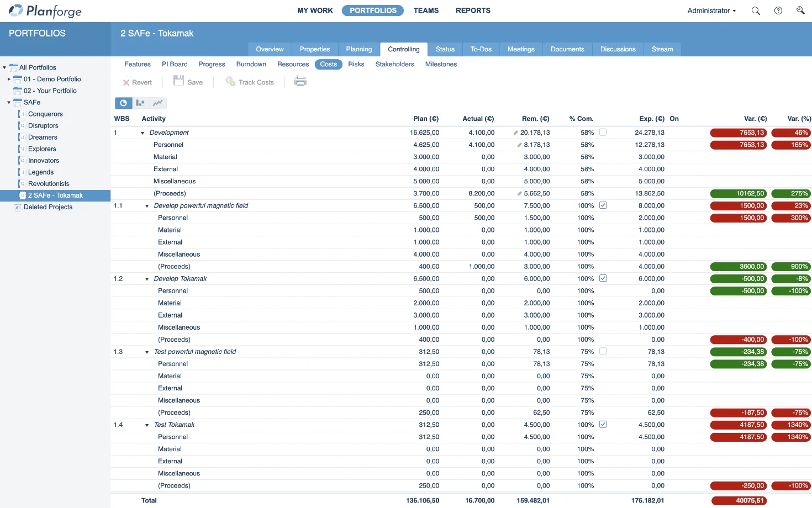This screenshot has height=508, width=812.
Task: Uncheck the On checkbox for Test Tokamak
Action: [603, 424]
